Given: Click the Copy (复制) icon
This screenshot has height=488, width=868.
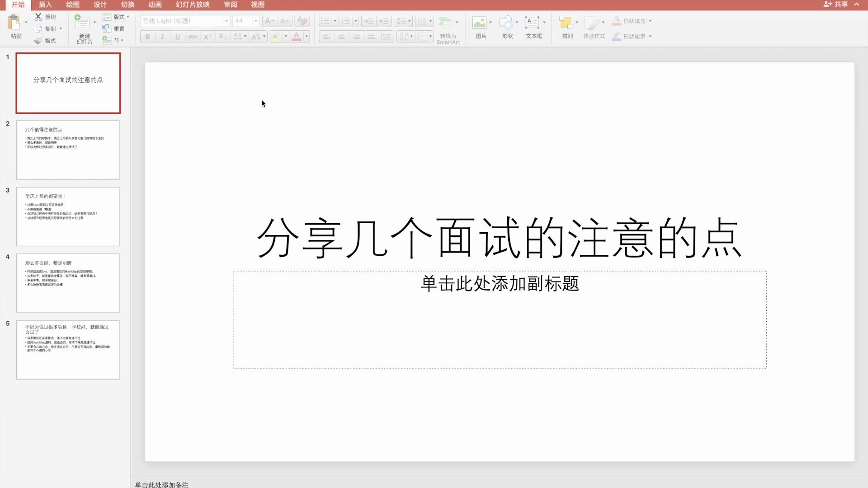Looking at the screenshot, I should click(x=38, y=28).
